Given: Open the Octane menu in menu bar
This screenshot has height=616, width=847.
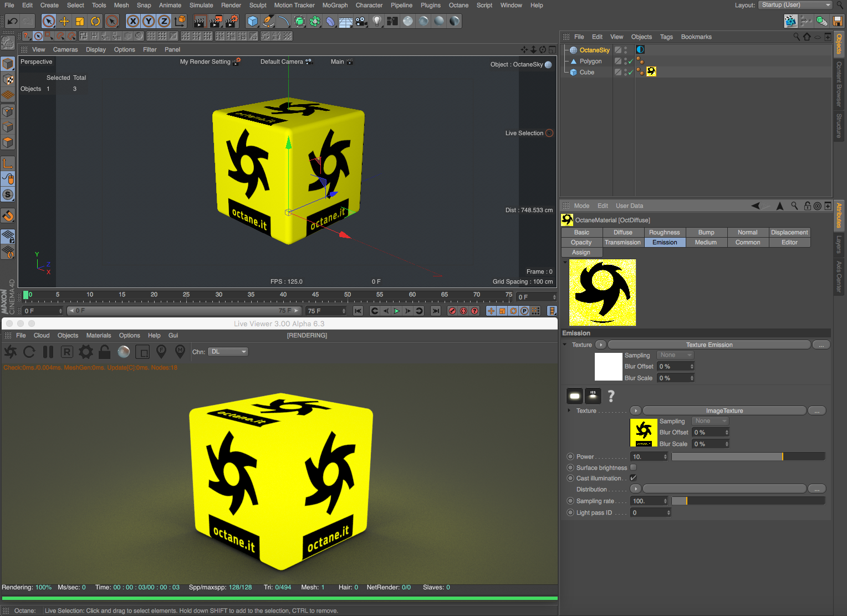Looking at the screenshot, I should tap(458, 5).
